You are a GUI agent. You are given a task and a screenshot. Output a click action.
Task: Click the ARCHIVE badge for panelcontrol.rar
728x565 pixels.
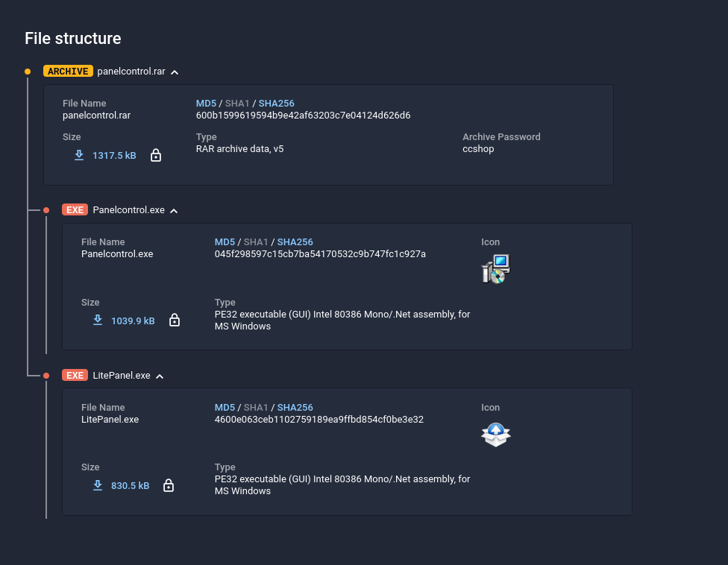(x=68, y=71)
